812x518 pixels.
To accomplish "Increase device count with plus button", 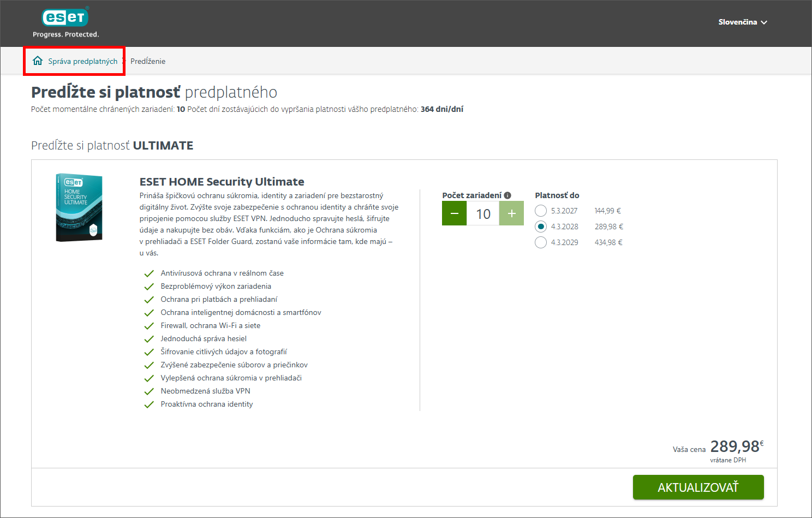I will pos(511,213).
